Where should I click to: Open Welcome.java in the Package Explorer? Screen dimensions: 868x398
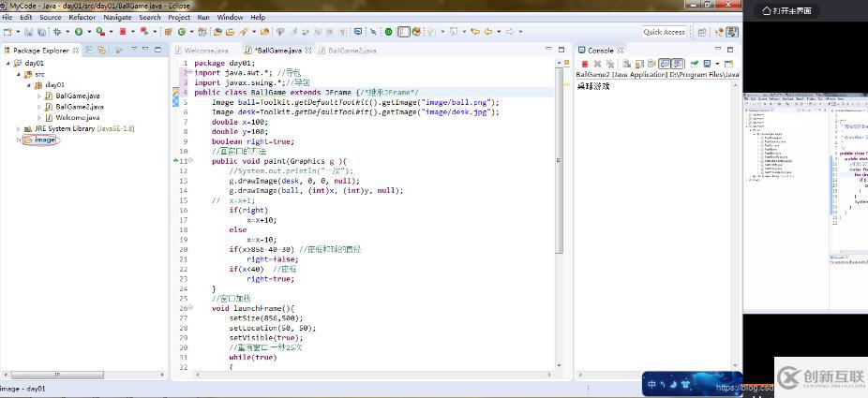pyautogui.click(x=77, y=118)
